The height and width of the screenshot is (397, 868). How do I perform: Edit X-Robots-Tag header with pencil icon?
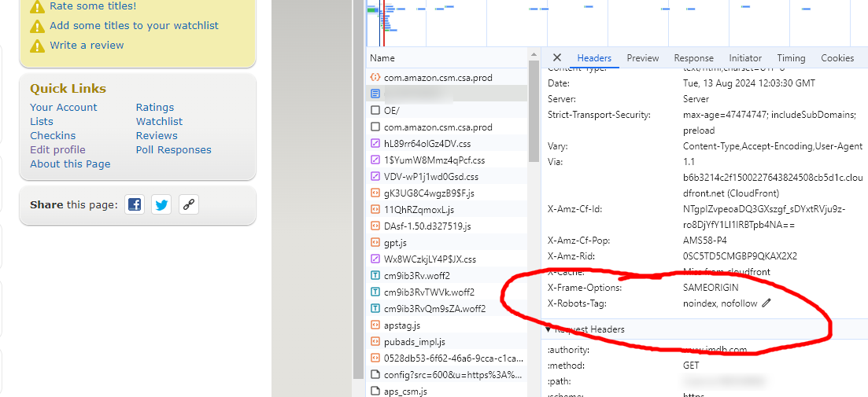(x=766, y=303)
